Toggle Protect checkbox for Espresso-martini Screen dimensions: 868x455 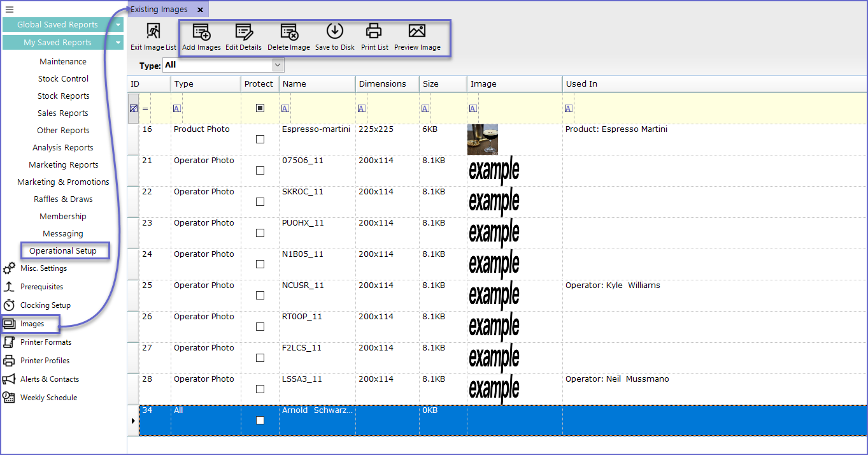pyautogui.click(x=260, y=140)
